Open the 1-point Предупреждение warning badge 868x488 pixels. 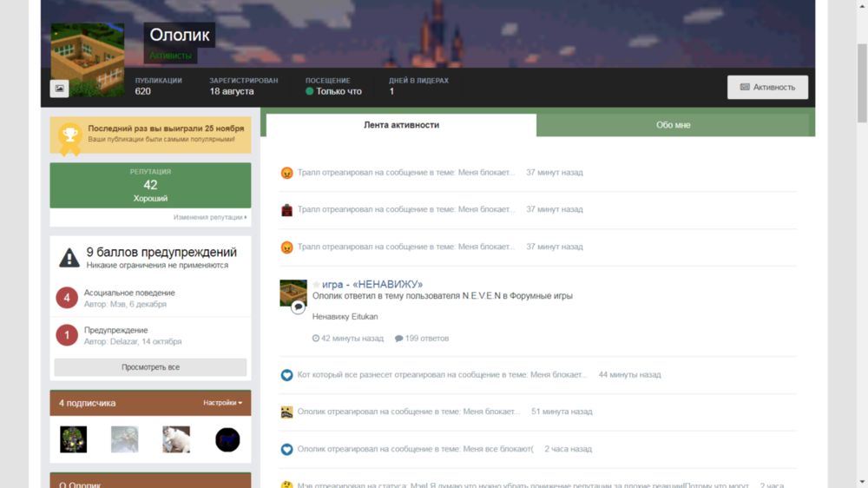[67, 335]
